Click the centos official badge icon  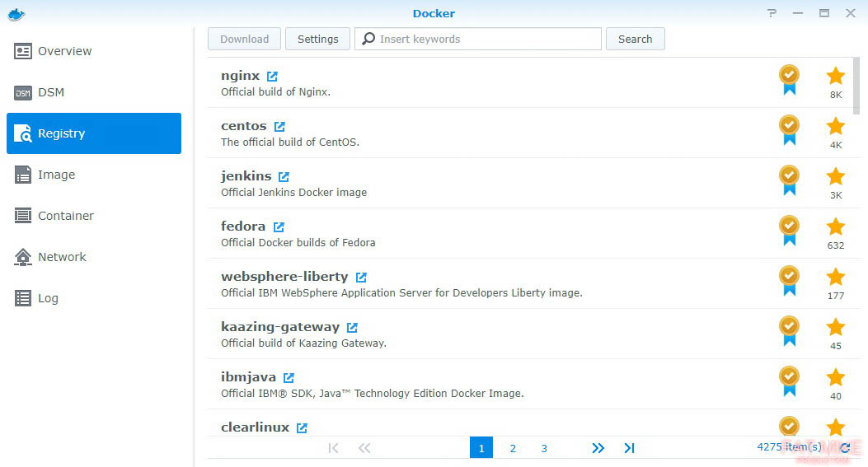pos(790,131)
